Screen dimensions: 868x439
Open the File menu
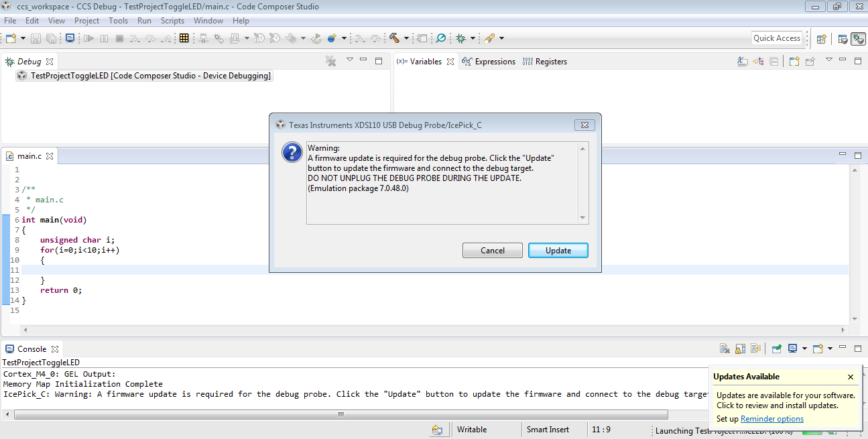point(10,21)
